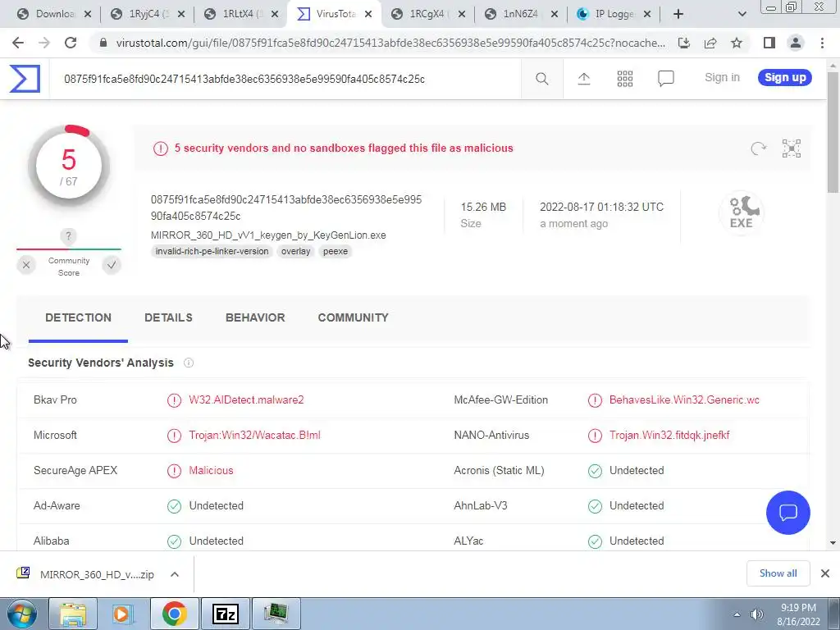The image size is (840, 630).
Task: Open a new browser tab with plus
Action: 678,14
